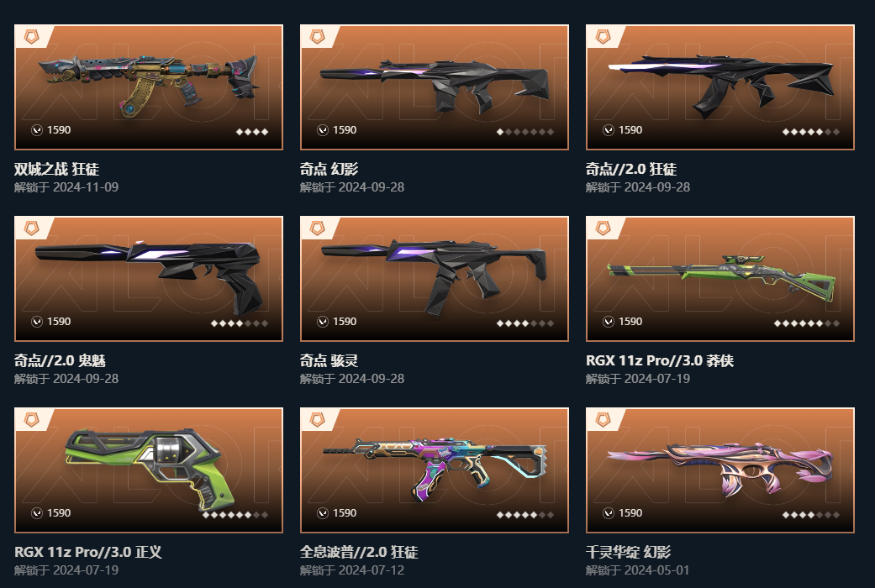
Task: Click the badge icon on RGX 11z Pro//3.0 正义
Action: pyautogui.click(x=32, y=419)
